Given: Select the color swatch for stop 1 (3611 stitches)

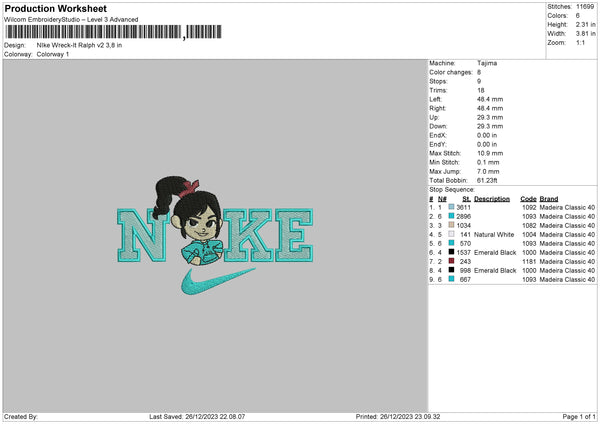Looking at the screenshot, I should point(451,207).
